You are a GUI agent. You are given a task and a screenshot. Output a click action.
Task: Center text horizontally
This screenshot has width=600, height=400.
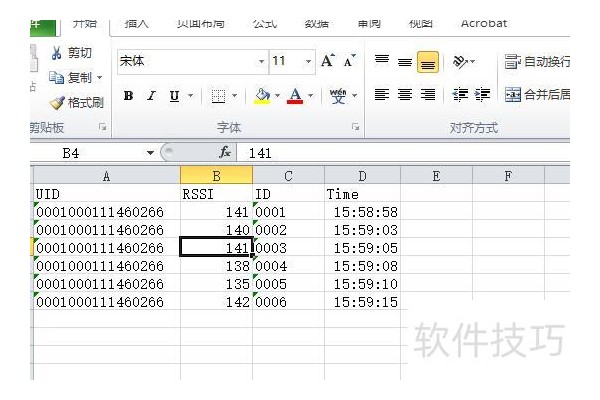(405, 94)
